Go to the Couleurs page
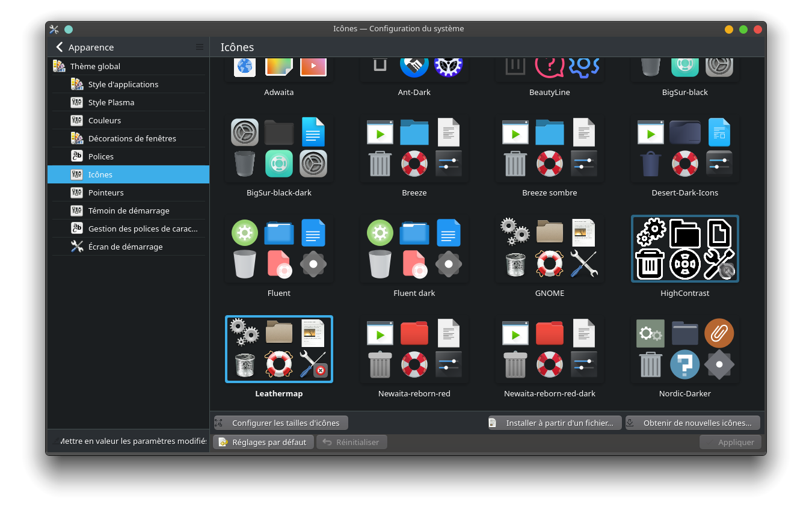This screenshot has height=507, width=812. [129, 120]
